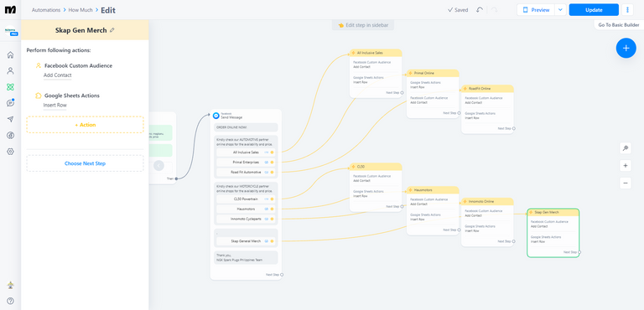Zoom out the canvas with minus
644x310 pixels.
pyautogui.click(x=625, y=183)
